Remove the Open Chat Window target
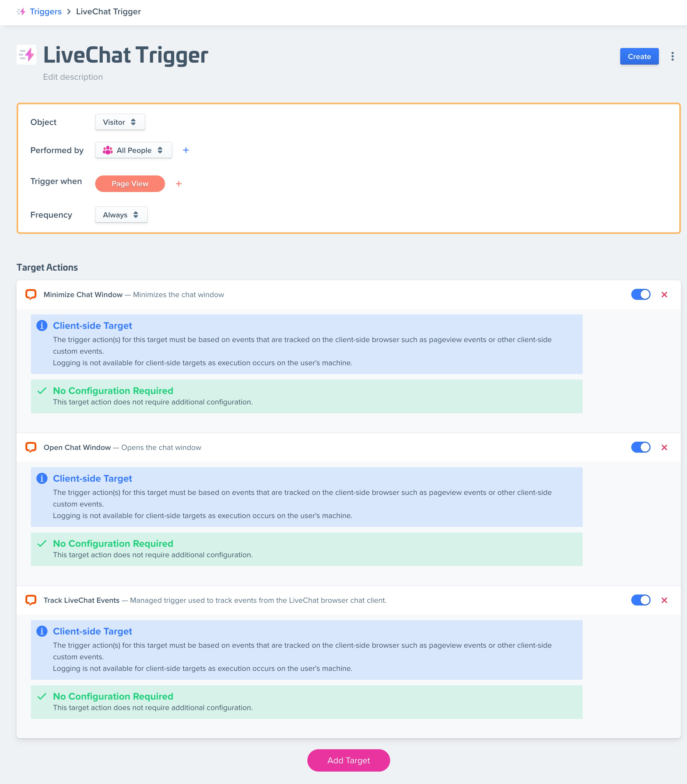 pos(664,447)
